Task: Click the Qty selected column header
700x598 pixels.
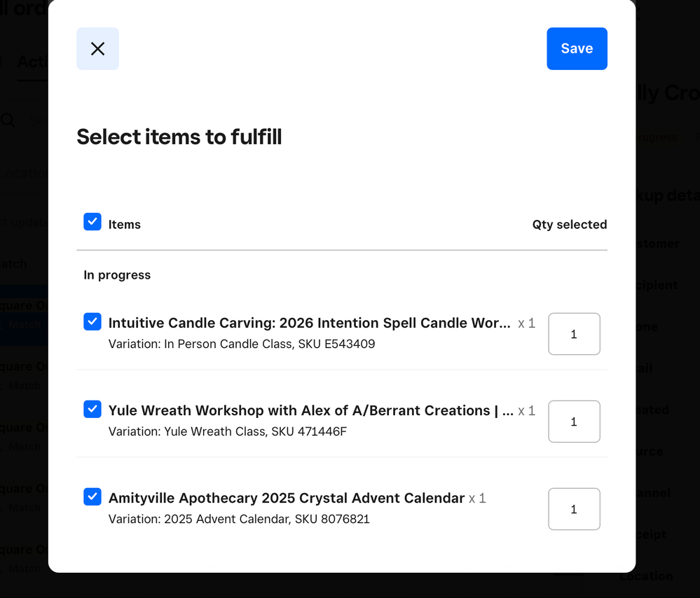Action: [x=569, y=224]
